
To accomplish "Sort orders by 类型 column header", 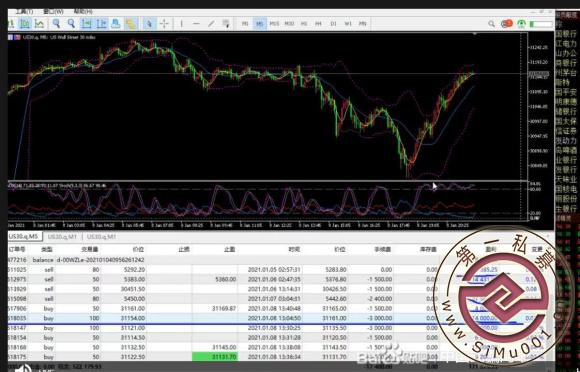I will point(47,250).
